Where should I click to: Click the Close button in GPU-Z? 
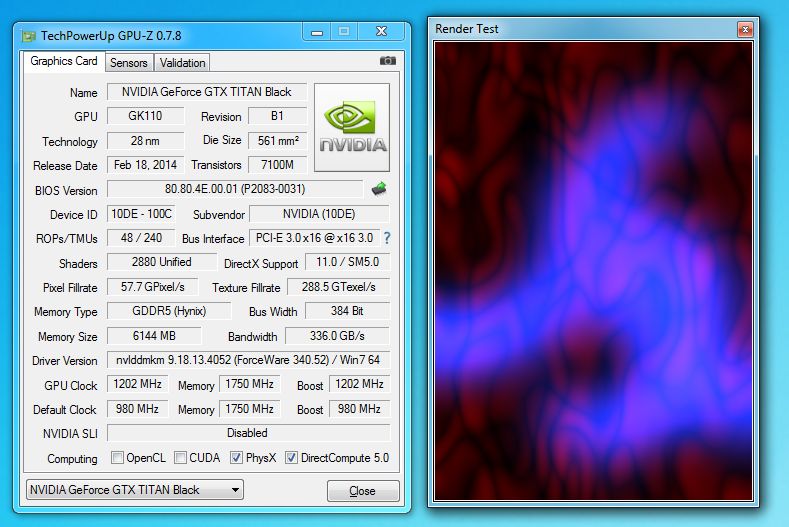[363, 491]
